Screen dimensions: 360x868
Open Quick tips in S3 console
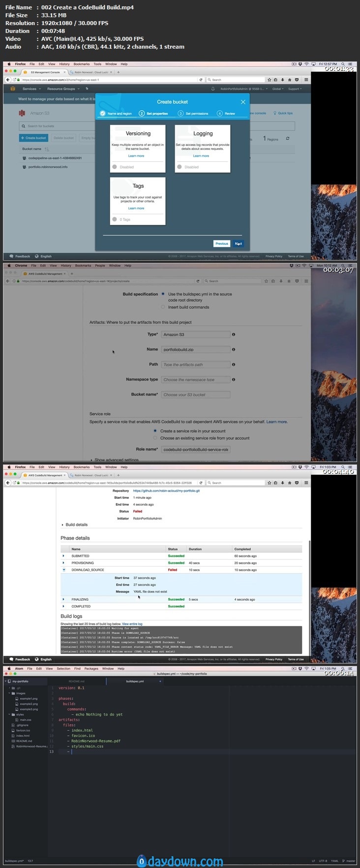(283, 113)
